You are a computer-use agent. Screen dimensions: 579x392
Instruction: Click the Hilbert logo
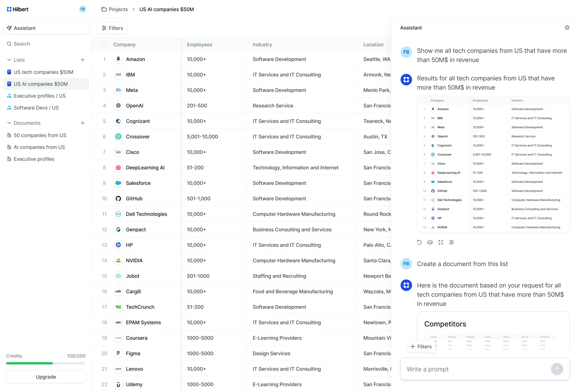click(x=17, y=9)
